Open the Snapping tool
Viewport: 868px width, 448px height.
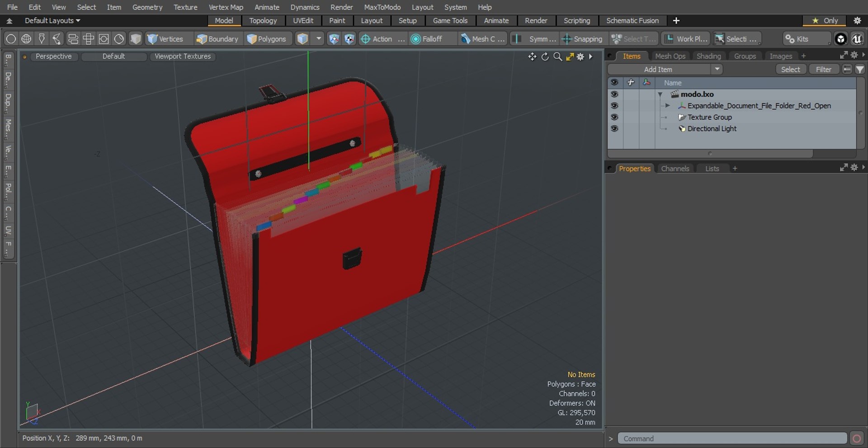pyautogui.click(x=582, y=39)
